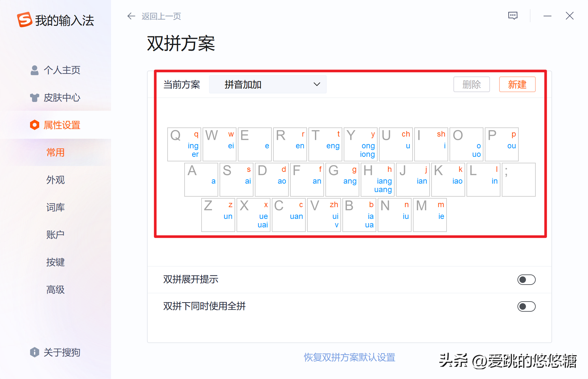Click the 双拼展开提示 label text

pos(191,279)
